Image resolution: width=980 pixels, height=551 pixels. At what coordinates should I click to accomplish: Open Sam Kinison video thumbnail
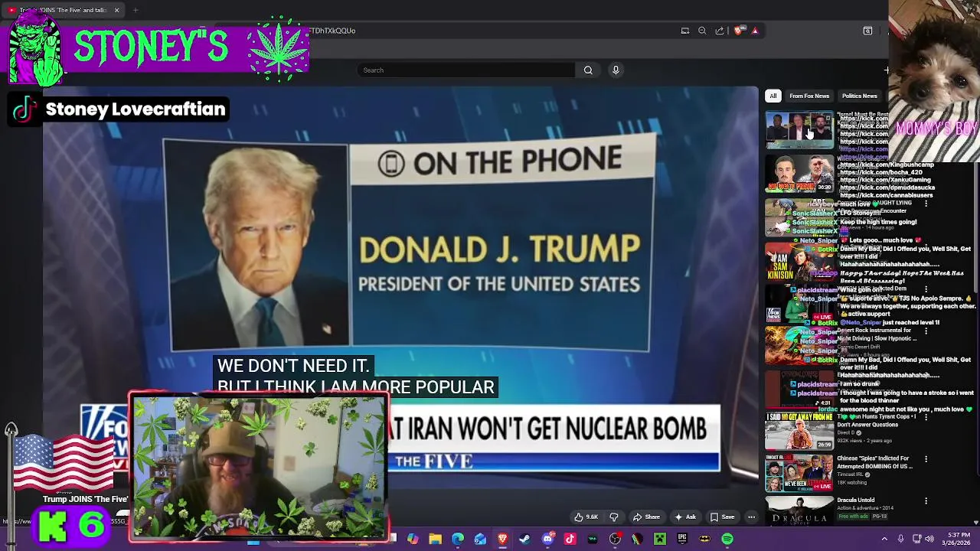(799, 262)
